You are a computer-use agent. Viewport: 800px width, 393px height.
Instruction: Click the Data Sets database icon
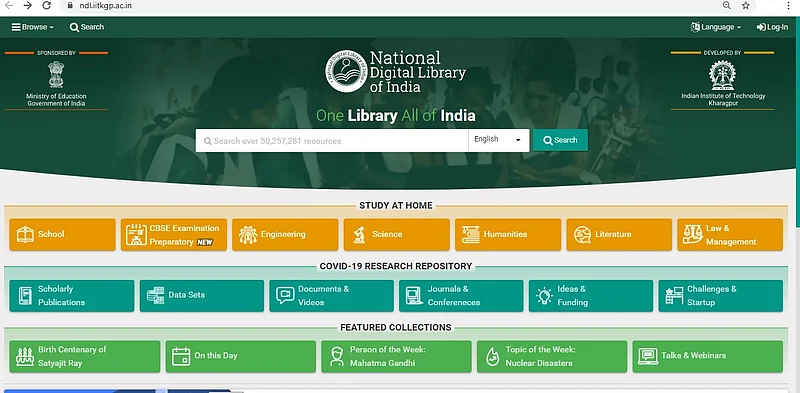(x=155, y=295)
